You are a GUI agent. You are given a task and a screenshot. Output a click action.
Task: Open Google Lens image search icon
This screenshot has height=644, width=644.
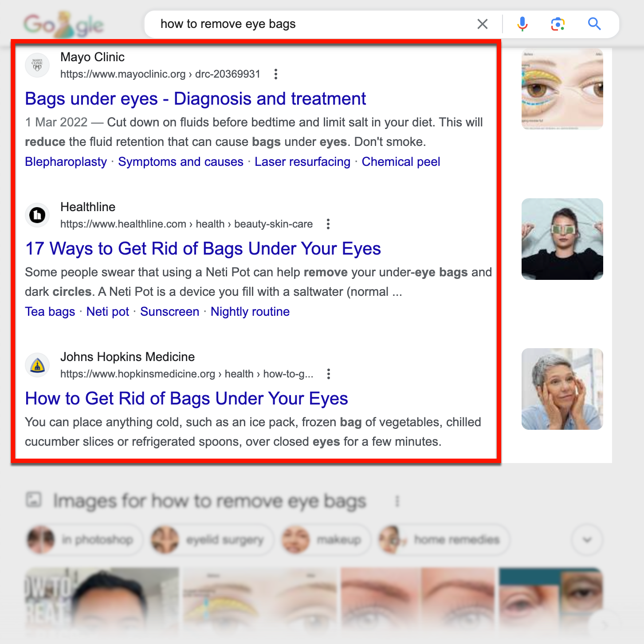pyautogui.click(x=558, y=24)
